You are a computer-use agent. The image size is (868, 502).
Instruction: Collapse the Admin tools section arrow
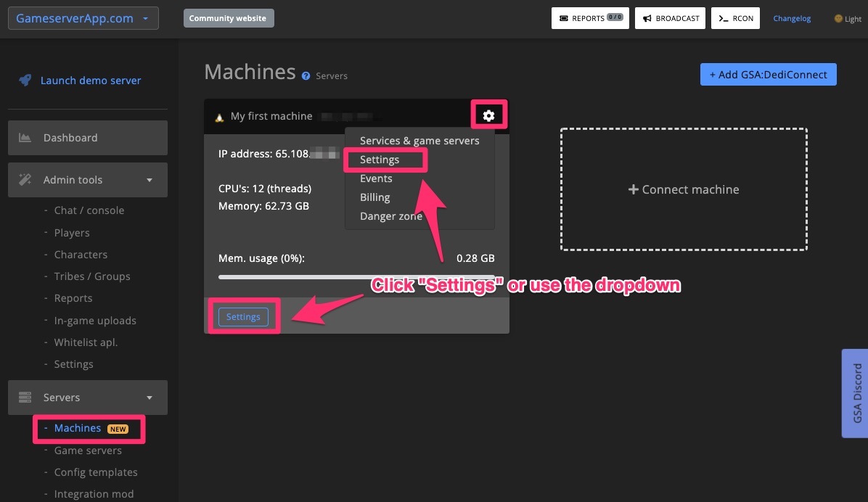tap(149, 180)
